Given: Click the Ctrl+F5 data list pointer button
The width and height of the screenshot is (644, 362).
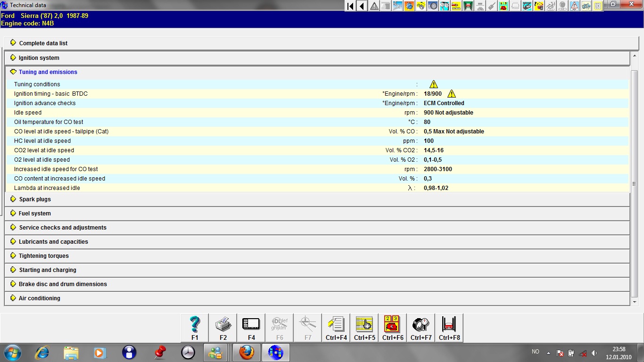Looking at the screenshot, I should [364, 328].
